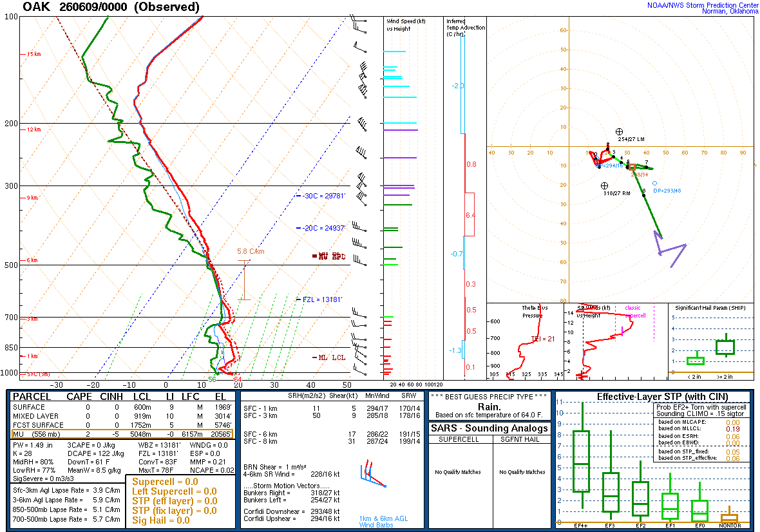This screenshot has width=760, height=532.
Task: Click the 'DCAPE = 122 J/kg' value
Action: tap(95, 453)
